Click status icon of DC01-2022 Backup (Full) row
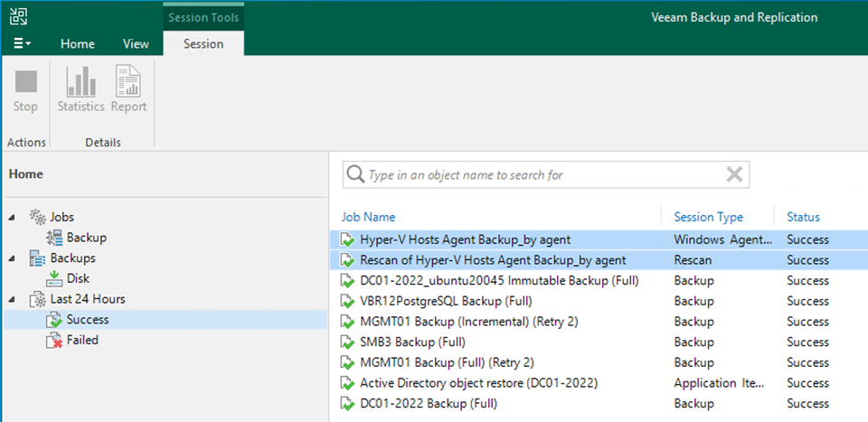This screenshot has height=422, width=868. coord(347,404)
